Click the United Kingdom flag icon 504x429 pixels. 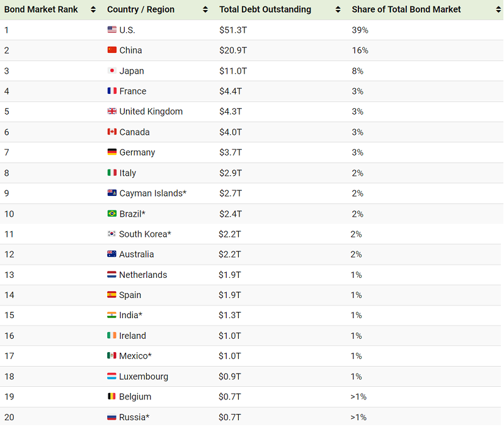point(112,112)
